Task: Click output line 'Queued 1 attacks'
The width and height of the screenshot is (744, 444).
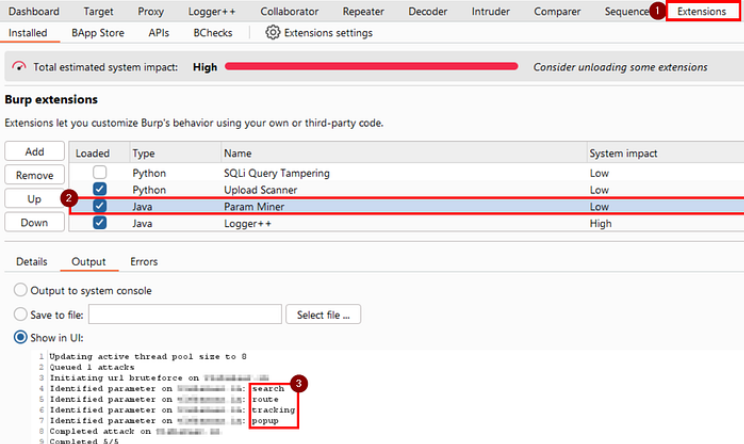Action: point(92,367)
